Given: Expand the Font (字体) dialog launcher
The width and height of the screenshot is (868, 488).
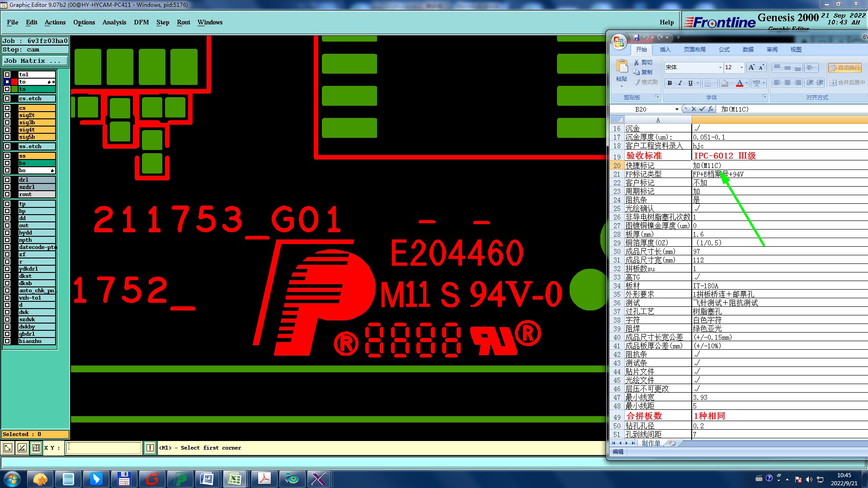Looking at the screenshot, I should (x=764, y=97).
